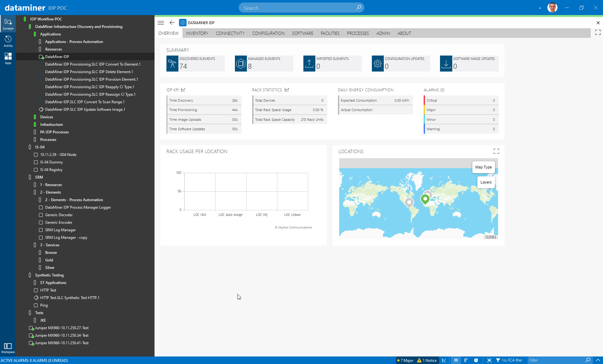This screenshot has height=364, width=603.
Task: Select the Applications view in tree
Action: coord(50,34)
